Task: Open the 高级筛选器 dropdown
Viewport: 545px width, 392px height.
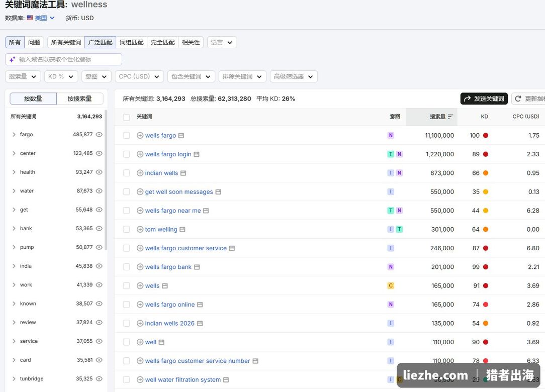Action: click(294, 76)
